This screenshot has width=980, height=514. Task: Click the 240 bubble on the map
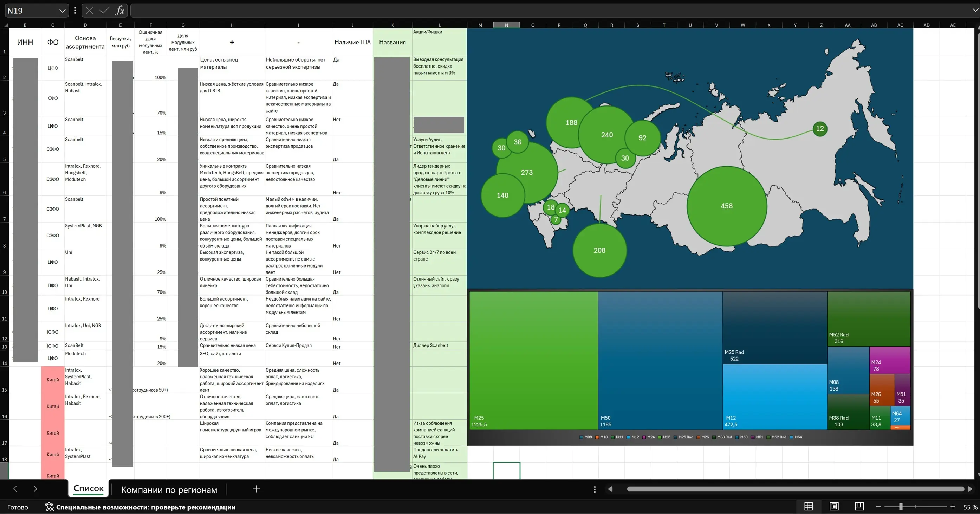tap(607, 135)
